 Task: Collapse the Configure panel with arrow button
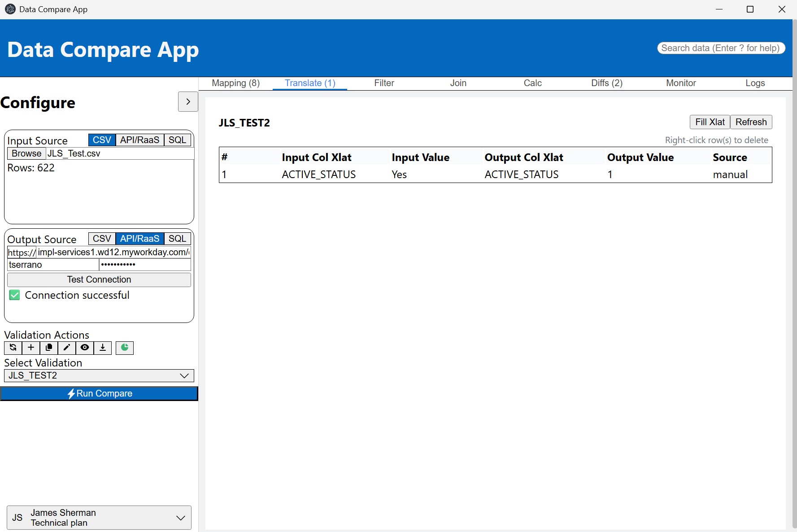(188, 102)
